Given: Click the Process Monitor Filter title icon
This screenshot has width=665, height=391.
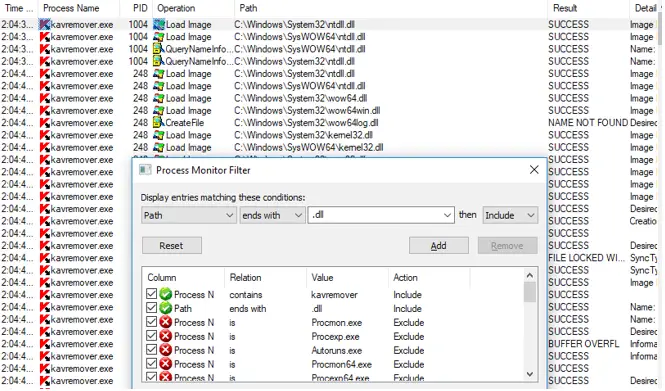Looking at the screenshot, I should (x=145, y=170).
